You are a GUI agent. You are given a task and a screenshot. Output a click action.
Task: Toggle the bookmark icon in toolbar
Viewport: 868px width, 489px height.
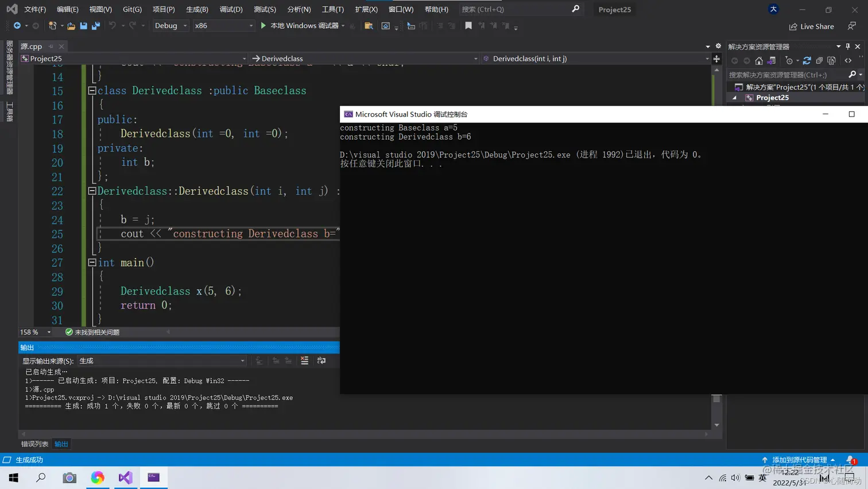coord(468,26)
